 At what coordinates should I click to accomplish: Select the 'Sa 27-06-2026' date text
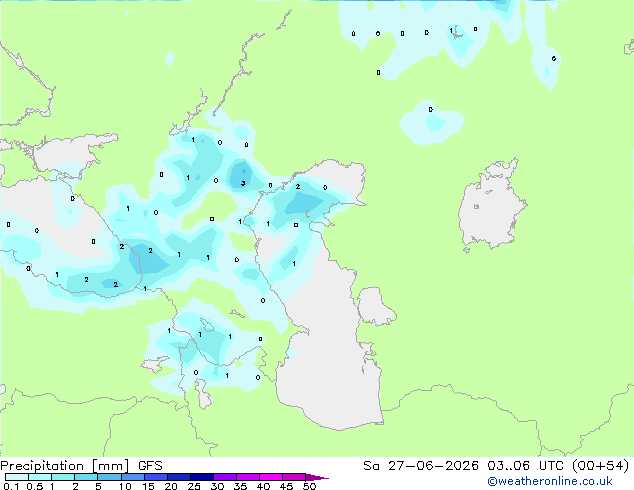click(421, 465)
